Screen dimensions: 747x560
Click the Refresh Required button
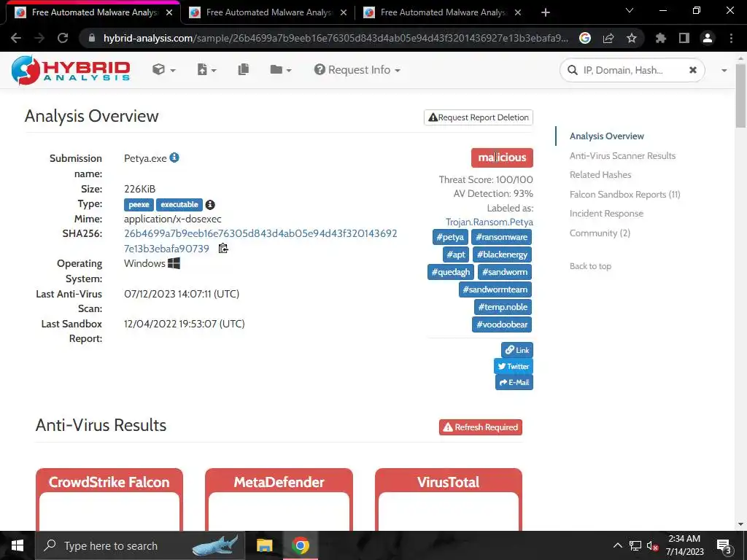[x=480, y=427]
